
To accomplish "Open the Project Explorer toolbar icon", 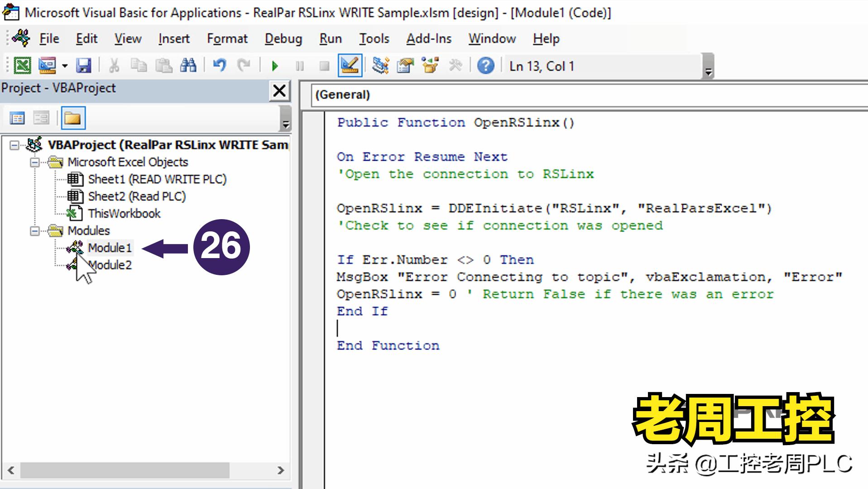I will pos(380,66).
